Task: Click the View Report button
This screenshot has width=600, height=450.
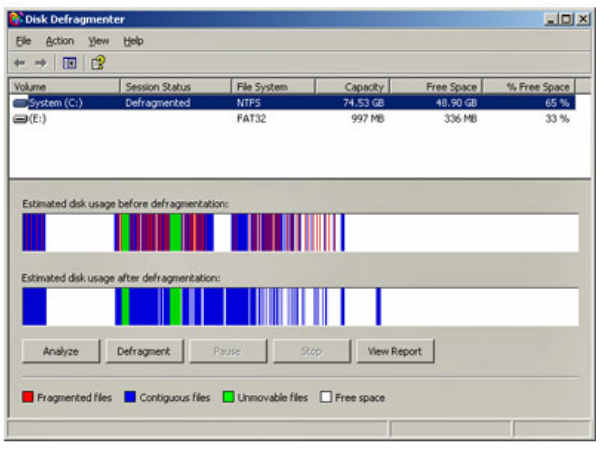Action: [x=395, y=351]
